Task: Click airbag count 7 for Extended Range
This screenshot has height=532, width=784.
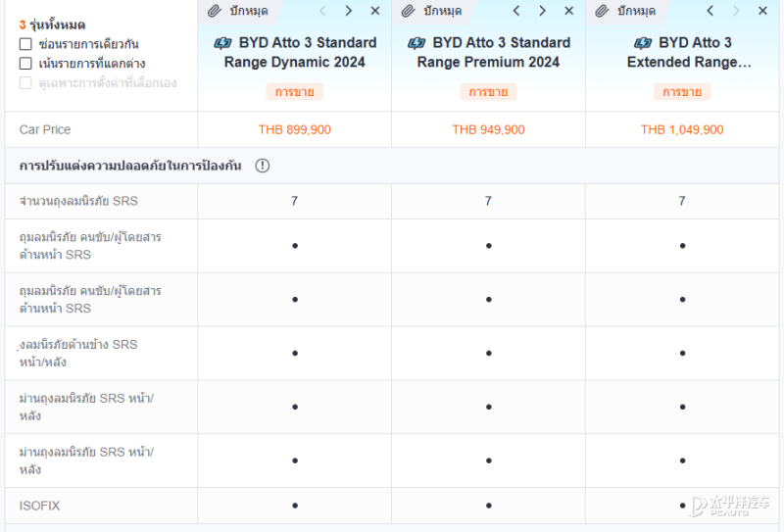Action: (682, 201)
